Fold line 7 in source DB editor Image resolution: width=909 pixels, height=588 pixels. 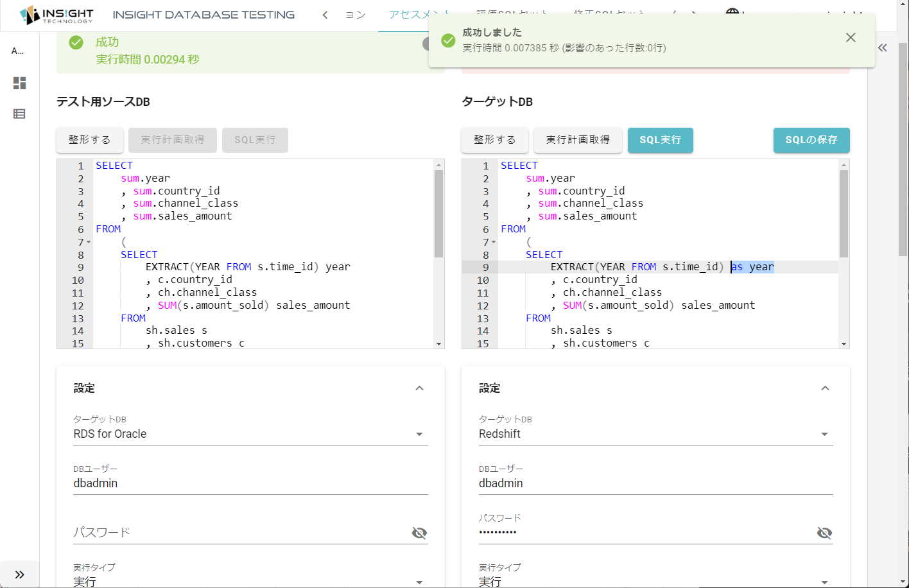(89, 242)
